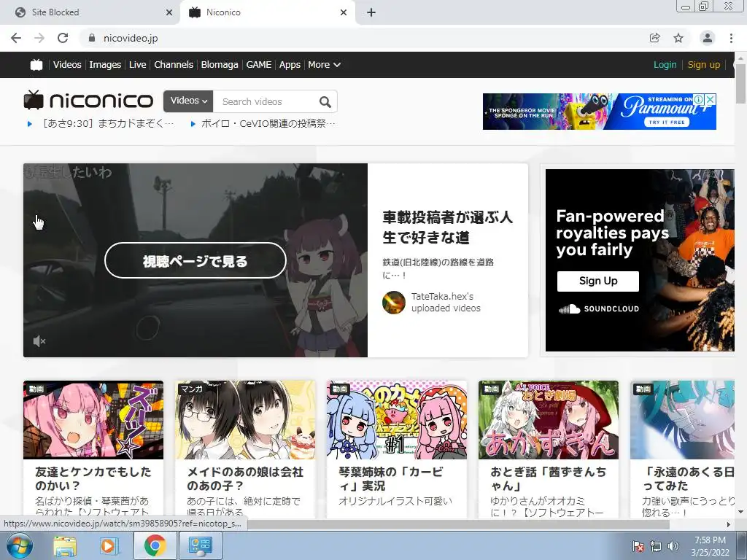The image size is (747, 560).
Task: Click Chrome icon in taskbar
Action: pyautogui.click(x=155, y=545)
